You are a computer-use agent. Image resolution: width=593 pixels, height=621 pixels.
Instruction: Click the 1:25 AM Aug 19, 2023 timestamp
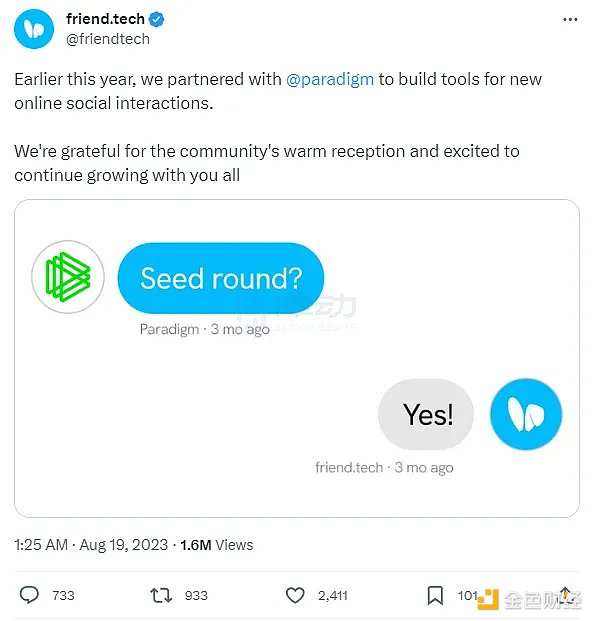(x=91, y=545)
